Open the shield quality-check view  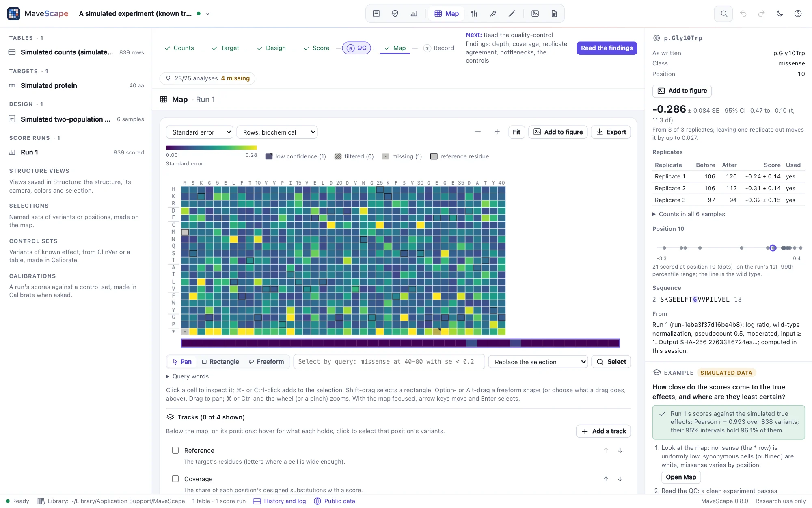click(395, 13)
